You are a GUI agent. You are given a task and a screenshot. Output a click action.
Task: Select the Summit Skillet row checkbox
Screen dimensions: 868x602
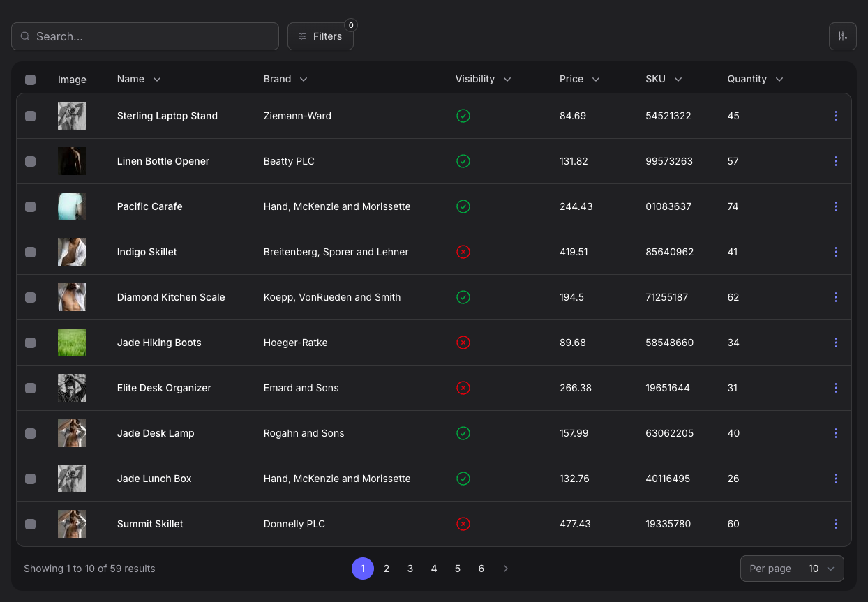(30, 524)
